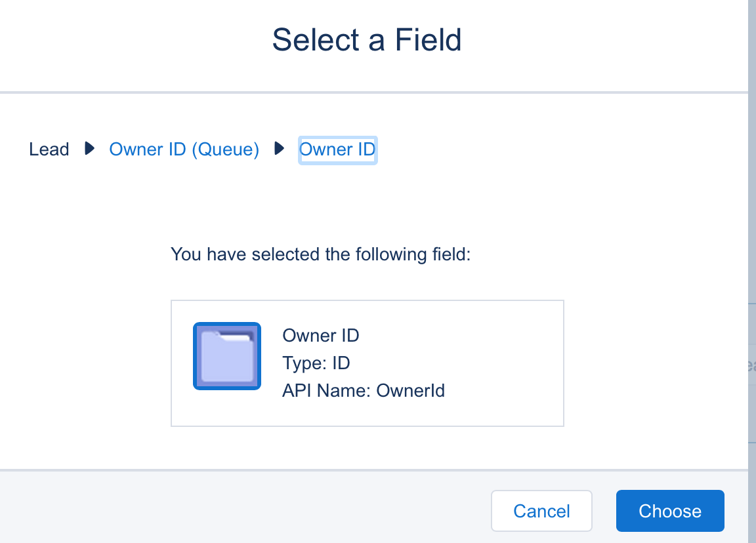The width and height of the screenshot is (756, 543).
Task: Click the Select a Field dialog title
Action: point(367,40)
